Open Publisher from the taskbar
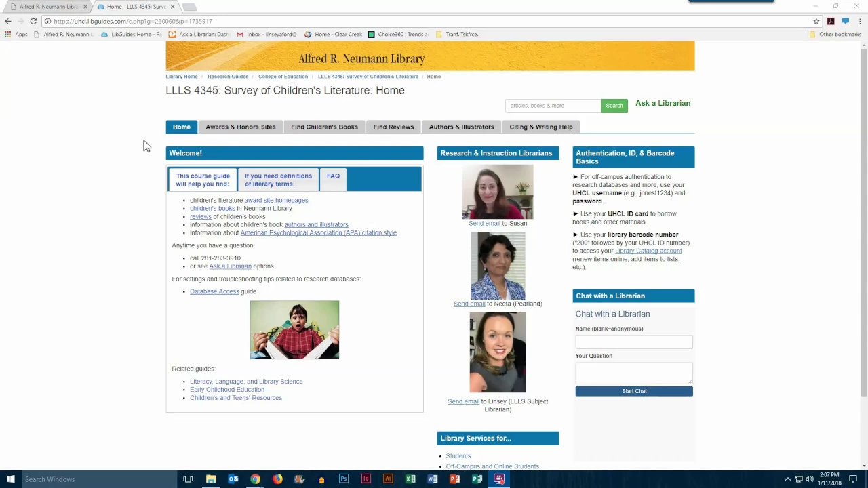Screen dimensions: 868x488 click(x=477, y=479)
